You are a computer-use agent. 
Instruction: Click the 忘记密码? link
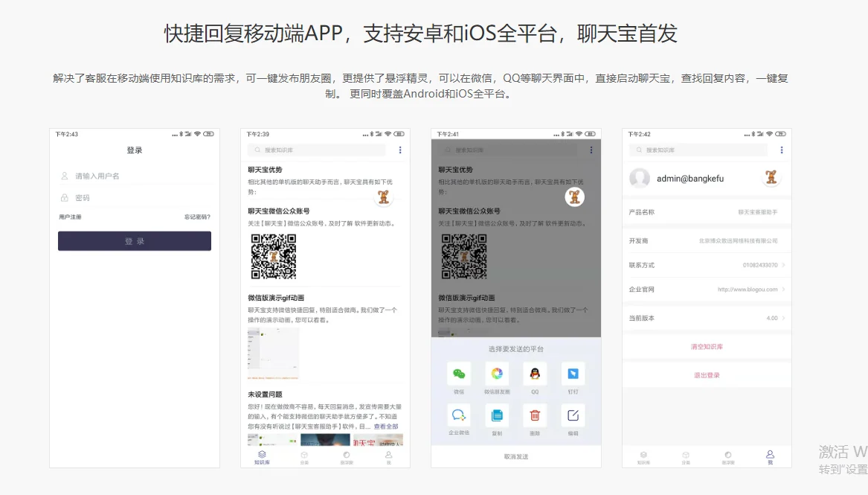[197, 217]
